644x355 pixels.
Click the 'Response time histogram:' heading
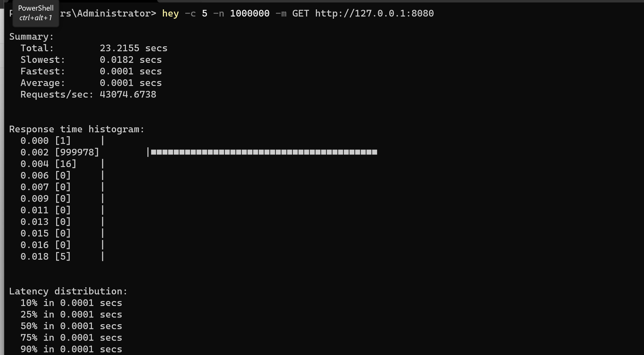coord(77,129)
